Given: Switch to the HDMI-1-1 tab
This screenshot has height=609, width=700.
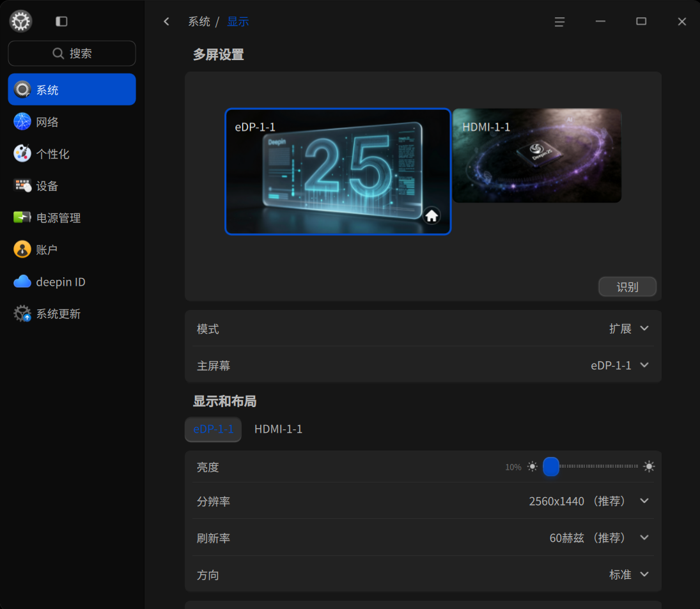Looking at the screenshot, I should pyautogui.click(x=278, y=429).
